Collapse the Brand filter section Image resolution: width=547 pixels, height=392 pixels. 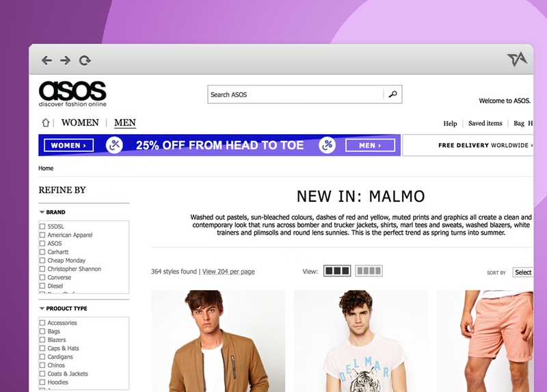[x=42, y=212]
